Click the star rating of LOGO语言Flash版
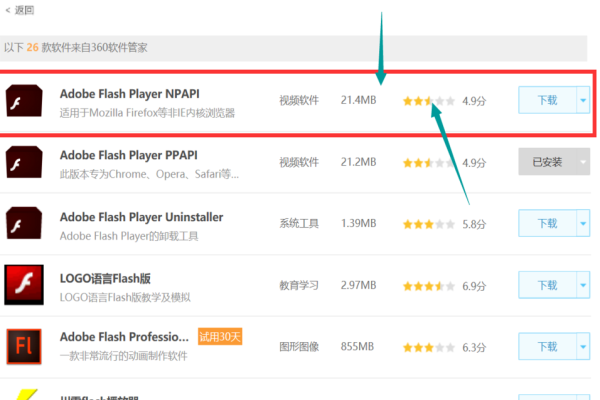 pyautogui.click(x=429, y=286)
